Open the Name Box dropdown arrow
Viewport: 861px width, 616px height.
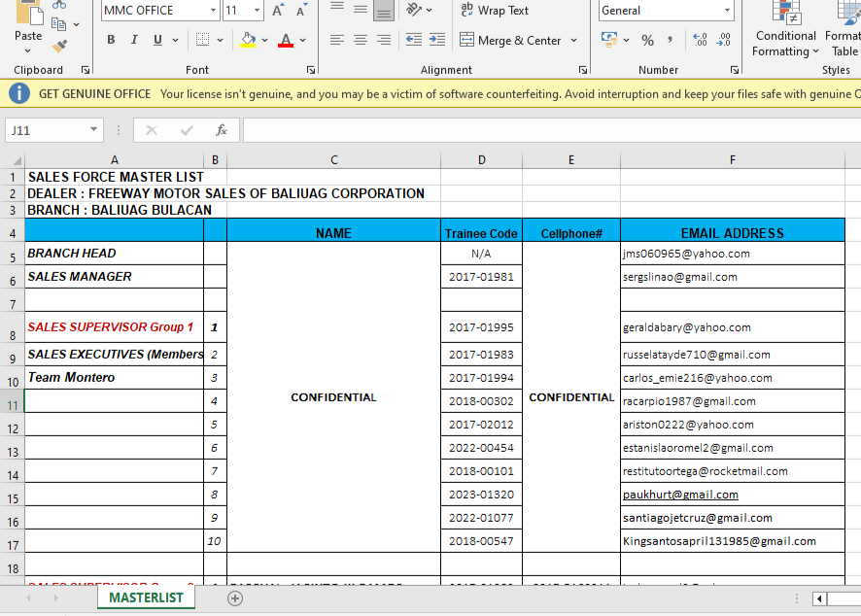93,129
